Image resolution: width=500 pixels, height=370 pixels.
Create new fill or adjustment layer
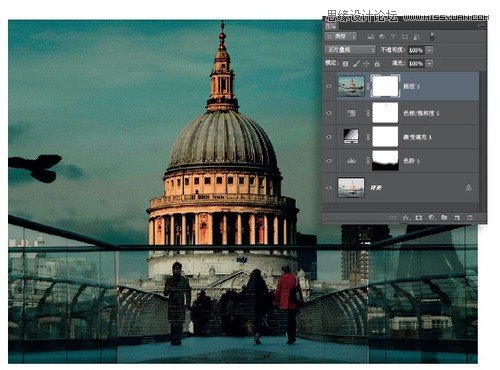coord(431,218)
